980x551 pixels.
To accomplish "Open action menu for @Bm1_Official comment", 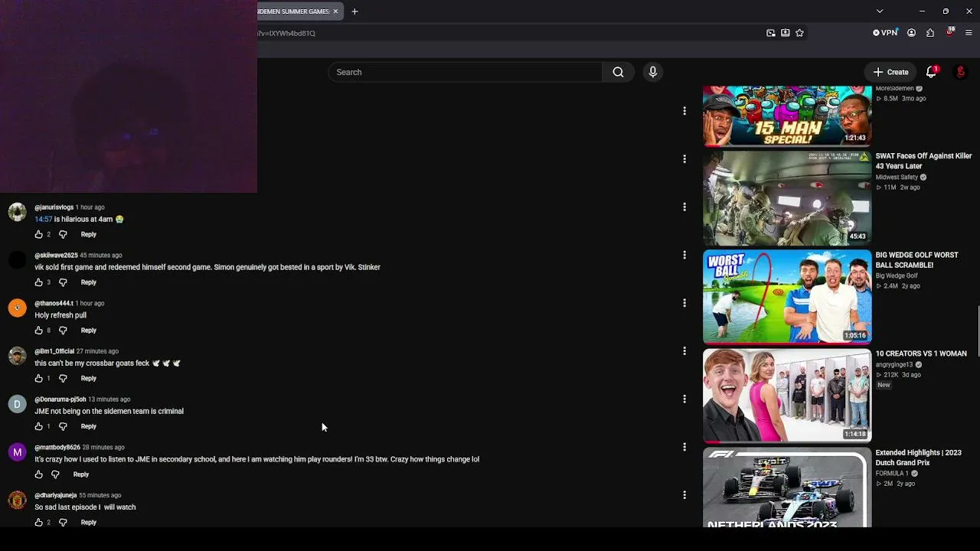I will [x=684, y=350].
